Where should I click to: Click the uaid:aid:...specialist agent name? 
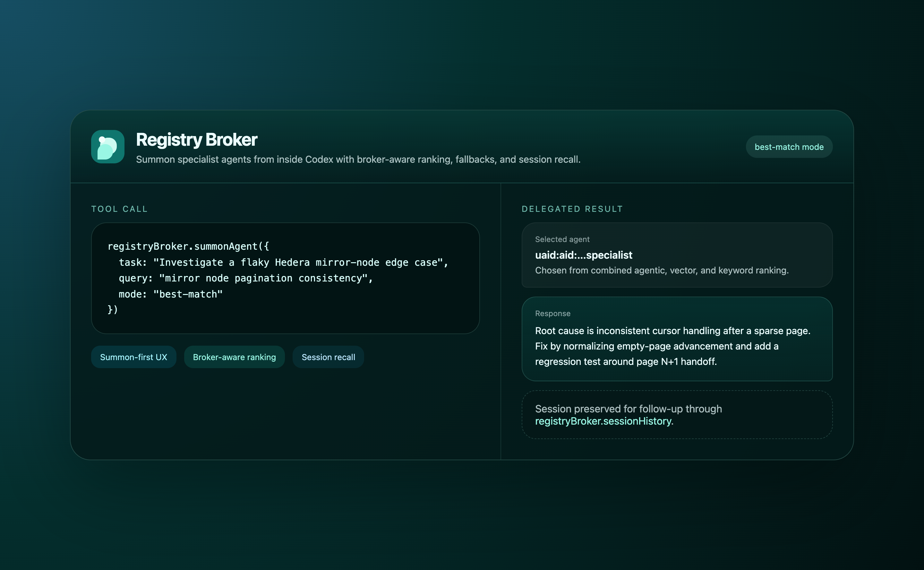click(583, 255)
